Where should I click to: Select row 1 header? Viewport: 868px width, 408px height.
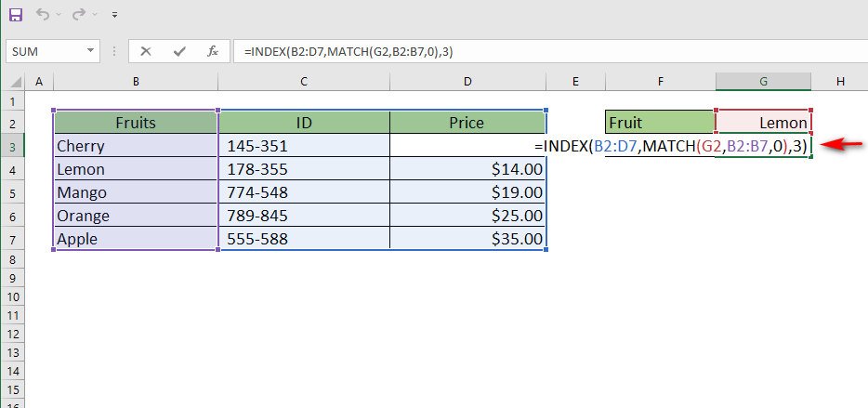13,101
